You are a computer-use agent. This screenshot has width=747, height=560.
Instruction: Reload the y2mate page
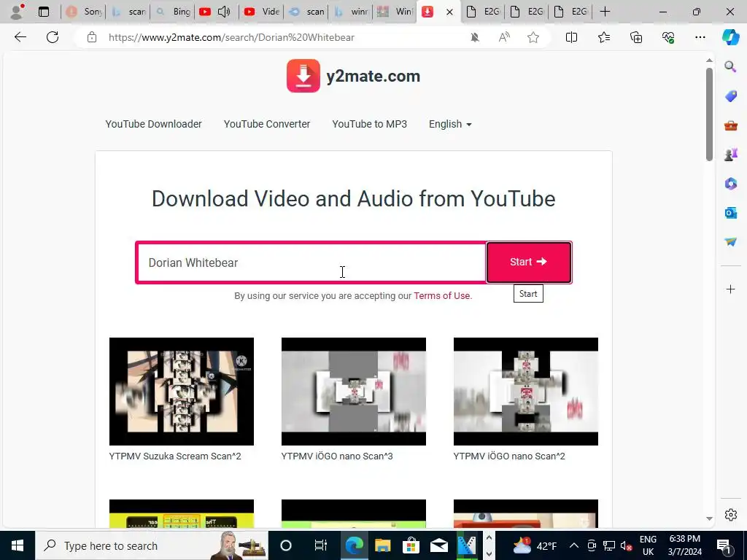(53, 37)
